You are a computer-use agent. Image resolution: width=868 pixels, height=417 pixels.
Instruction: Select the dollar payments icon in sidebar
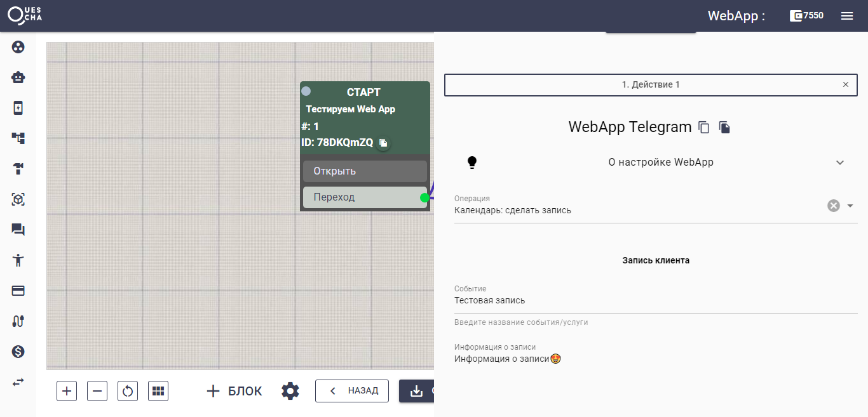tap(18, 351)
